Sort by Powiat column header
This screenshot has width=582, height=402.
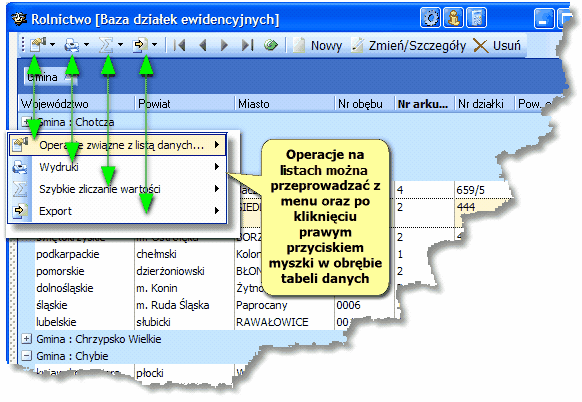pyautogui.click(x=184, y=104)
